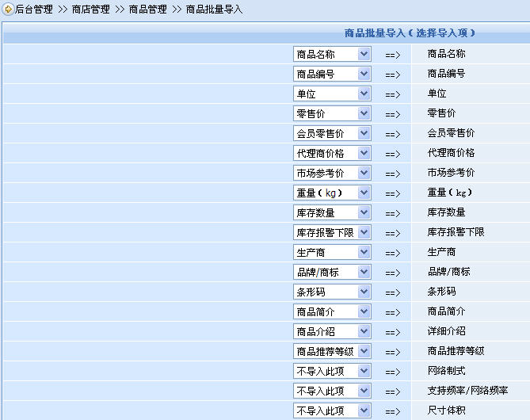
Task: Expand the 代理商价格 dropdown
Action: [x=331, y=153]
